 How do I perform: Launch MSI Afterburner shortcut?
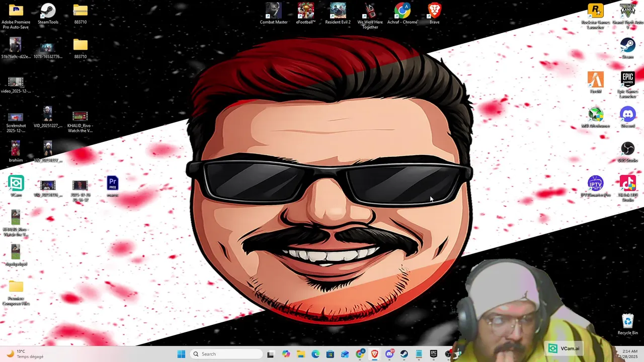[596, 117]
